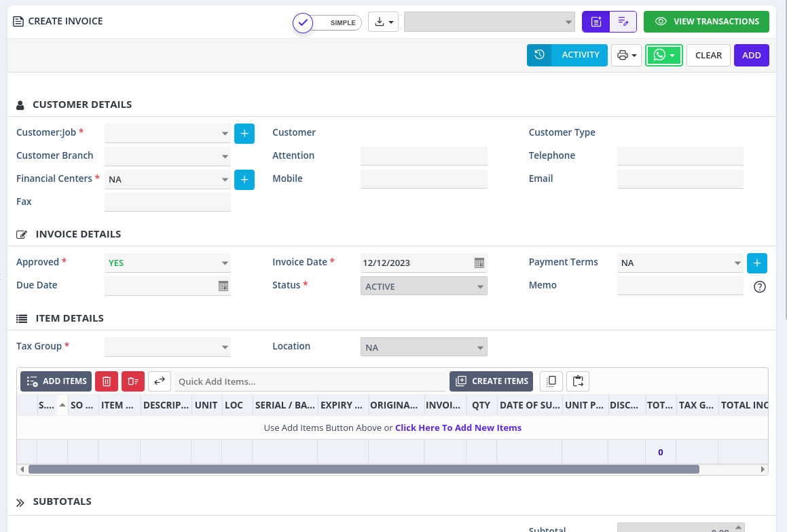
Task: Open the Customer:Job dropdown
Action: tap(168, 134)
